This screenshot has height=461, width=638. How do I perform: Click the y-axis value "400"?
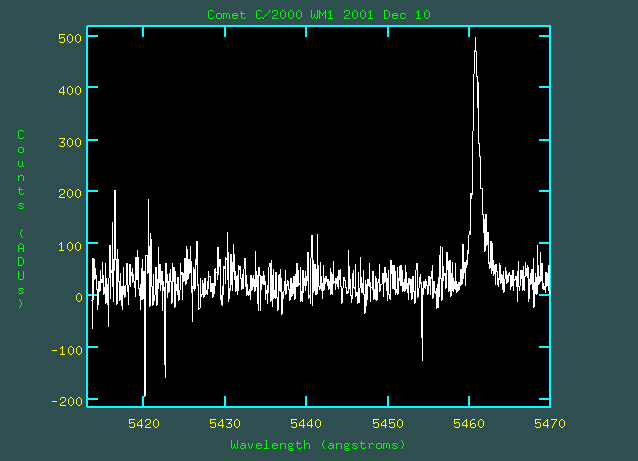click(70, 90)
